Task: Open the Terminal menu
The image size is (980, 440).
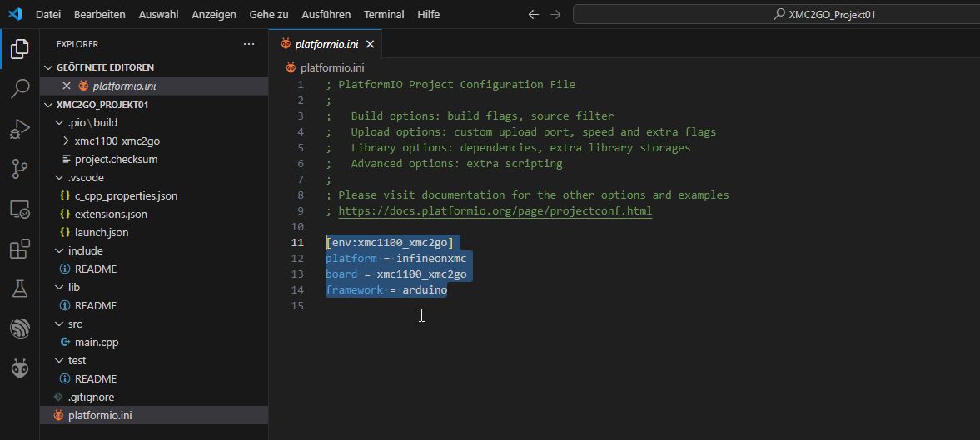Action: coord(384,14)
